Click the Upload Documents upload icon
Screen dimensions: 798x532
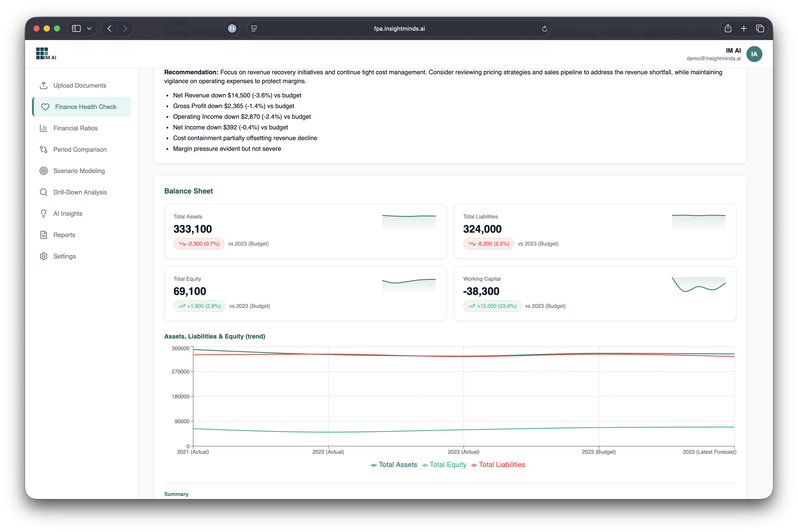(x=43, y=85)
